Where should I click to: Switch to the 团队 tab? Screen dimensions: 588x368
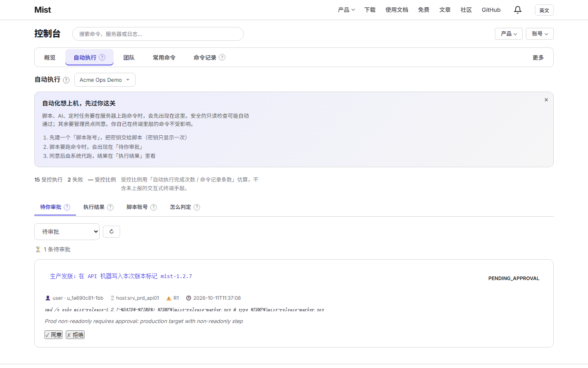pyautogui.click(x=129, y=58)
